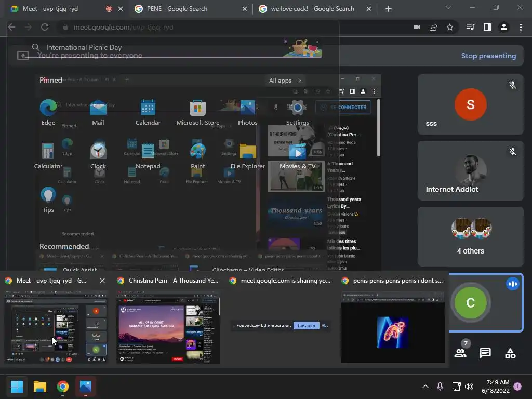The image size is (532, 399).
Task: Launch the Calendar pinned app
Action: 148,112
